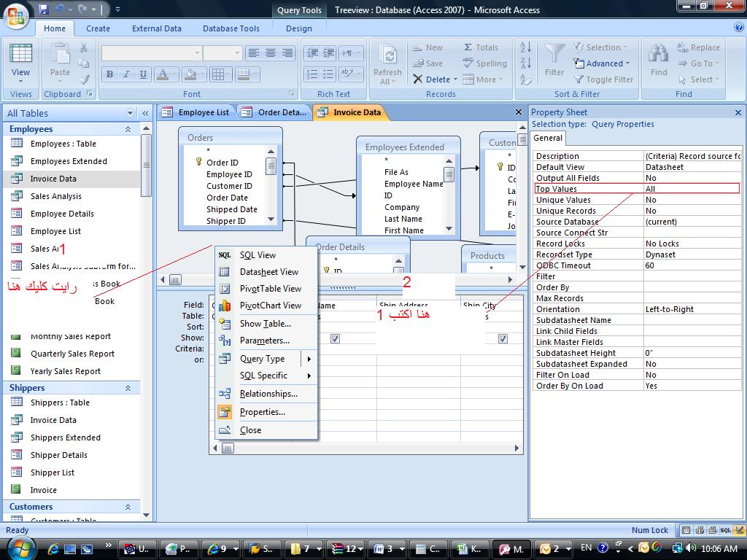Select Datasheet View in context menu
The image size is (747, 560).
pyautogui.click(x=266, y=272)
